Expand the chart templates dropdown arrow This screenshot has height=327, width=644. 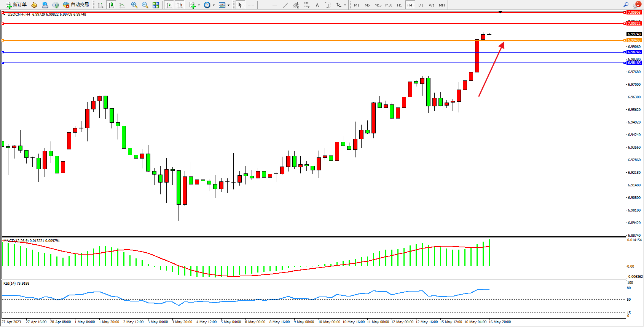[228, 5]
